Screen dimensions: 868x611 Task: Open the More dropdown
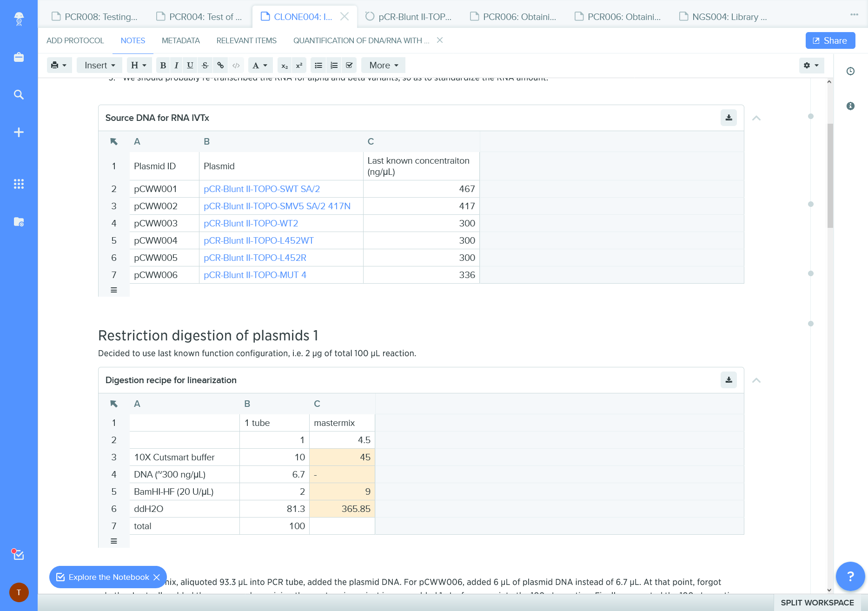pyautogui.click(x=384, y=66)
